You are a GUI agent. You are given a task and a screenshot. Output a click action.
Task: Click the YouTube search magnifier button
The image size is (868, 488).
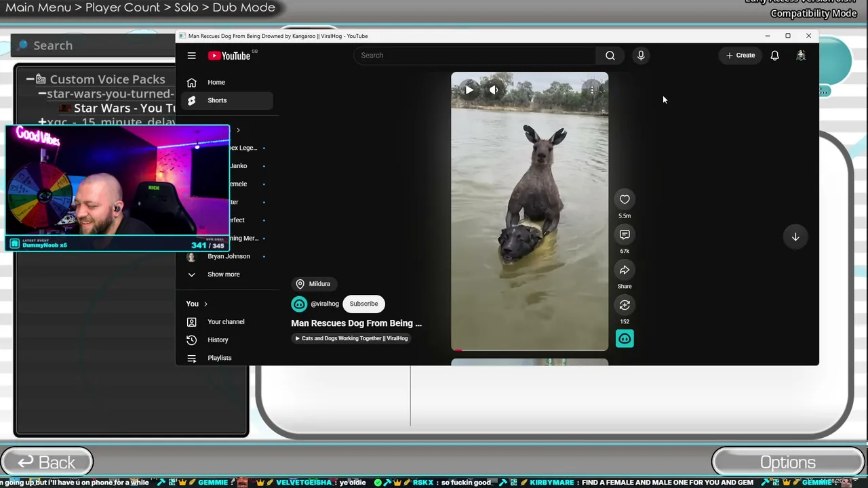pos(610,56)
